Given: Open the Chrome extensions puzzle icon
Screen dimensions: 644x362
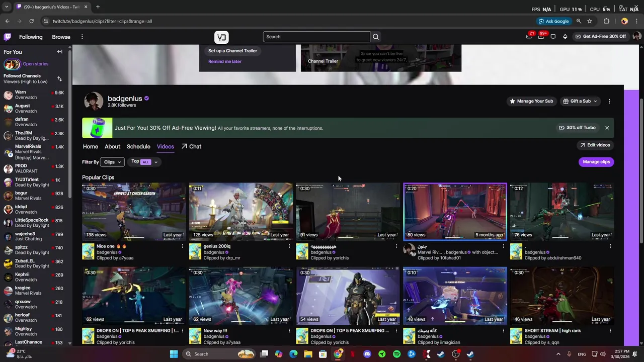Looking at the screenshot, I should (x=607, y=21).
